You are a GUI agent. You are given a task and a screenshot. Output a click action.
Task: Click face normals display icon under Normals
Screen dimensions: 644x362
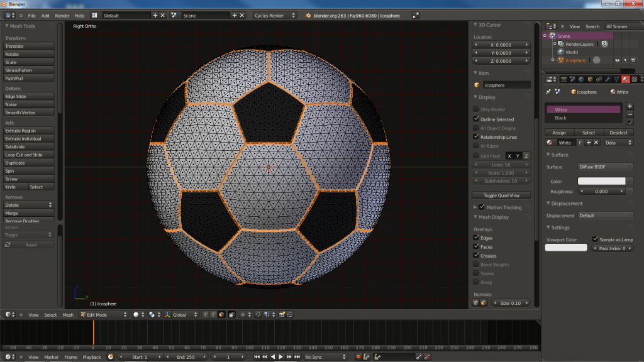coord(484,303)
